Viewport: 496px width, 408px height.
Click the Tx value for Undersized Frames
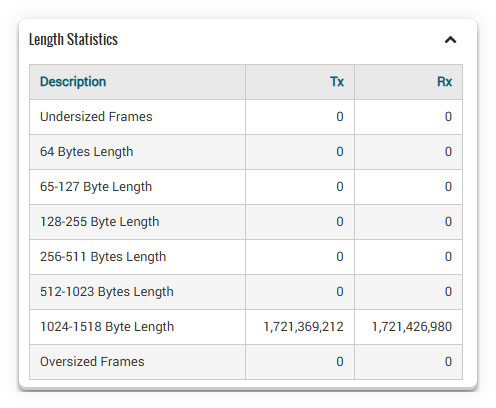(x=340, y=117)
